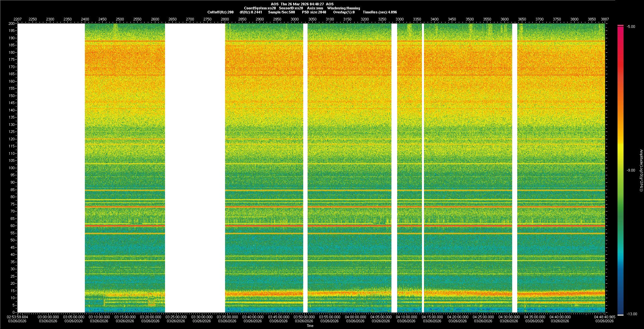The height and width of the screenshot is (329, 644).
Task: Click the 60 Hz tick on frequency axis
Action: [12, 226]
